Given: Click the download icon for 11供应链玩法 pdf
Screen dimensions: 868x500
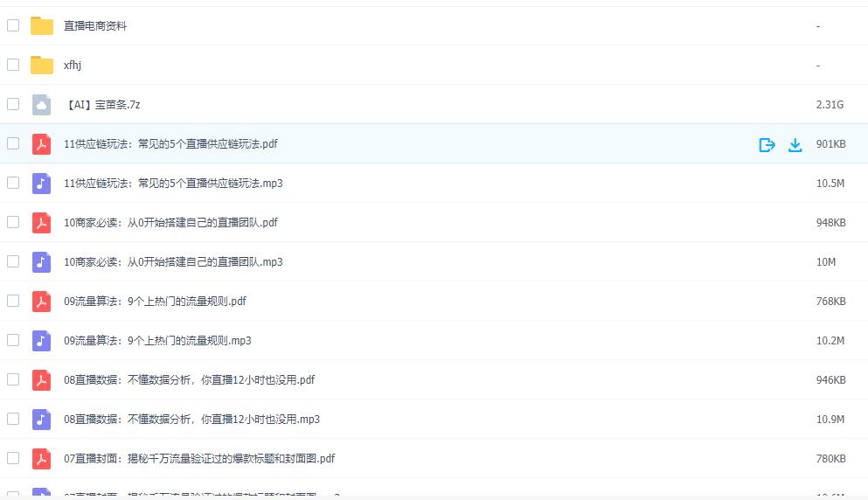Looking at the screenshot, I should [795, 144].
